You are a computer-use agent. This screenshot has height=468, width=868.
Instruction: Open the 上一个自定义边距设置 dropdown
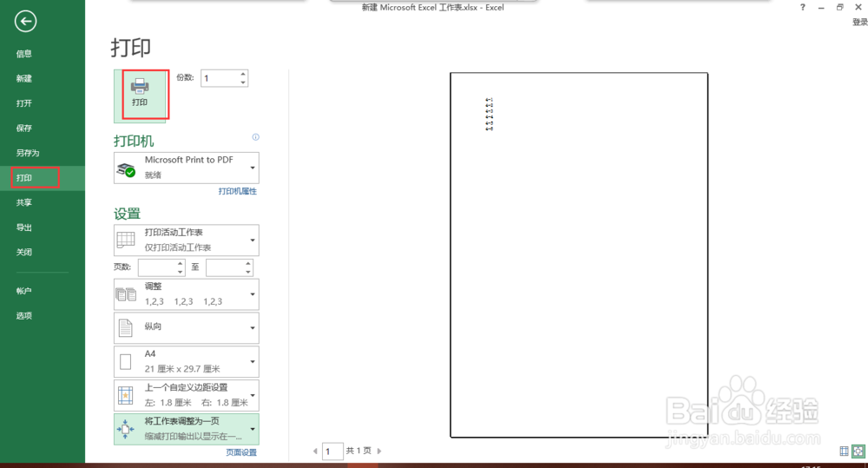[x=187, y=395]
